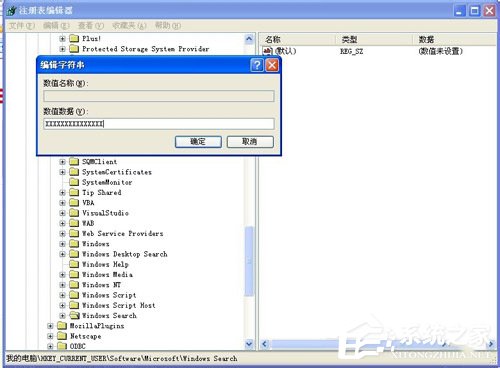500x368 pixels.
Task: Click the Netscape folder icon
Action: (62, 336)
